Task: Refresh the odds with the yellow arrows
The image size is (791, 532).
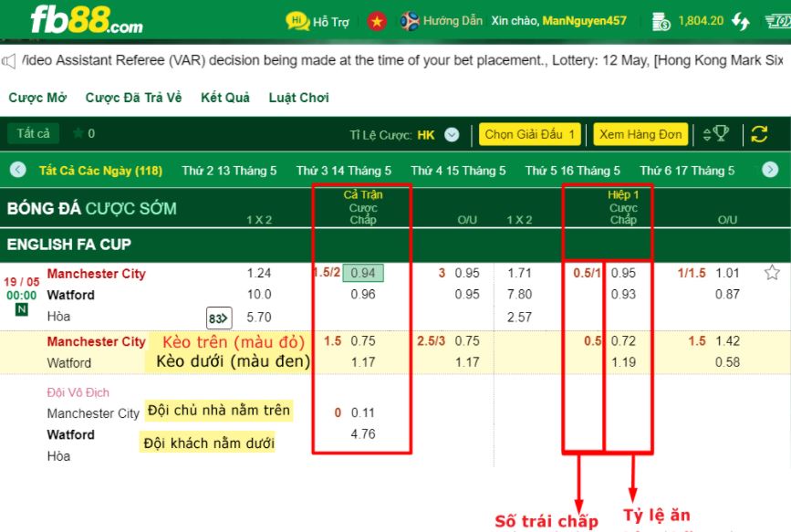Action: pos(759,134)
